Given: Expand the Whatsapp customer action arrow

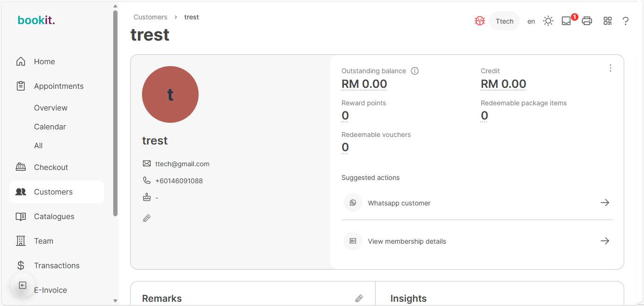Looking at the screenshot, I should coord(605,203).
